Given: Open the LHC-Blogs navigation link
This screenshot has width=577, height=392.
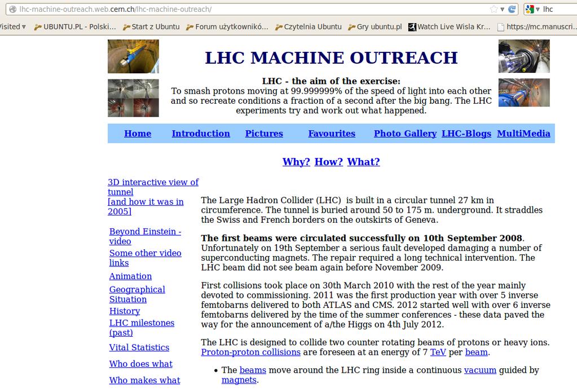Looking at the screenshot, I should click(x=466, y=134).
